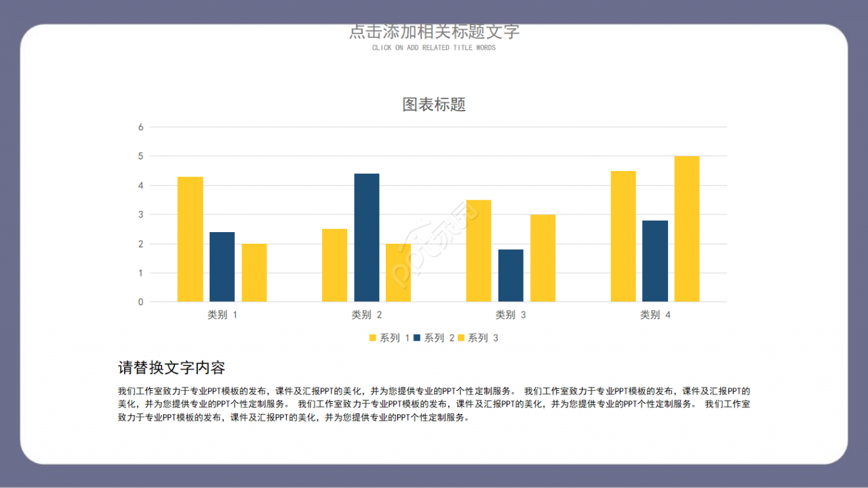Select the blue 系列 2 bar in 类别 2
Image resolution: width=868 pixels, height=488 pixels.
[367, 238]
